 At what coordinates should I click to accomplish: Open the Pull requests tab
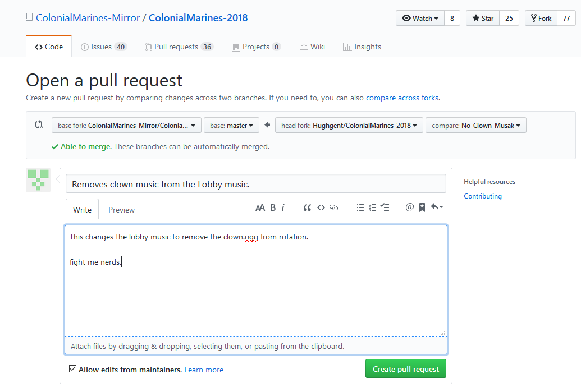click(x=179, y=47)
